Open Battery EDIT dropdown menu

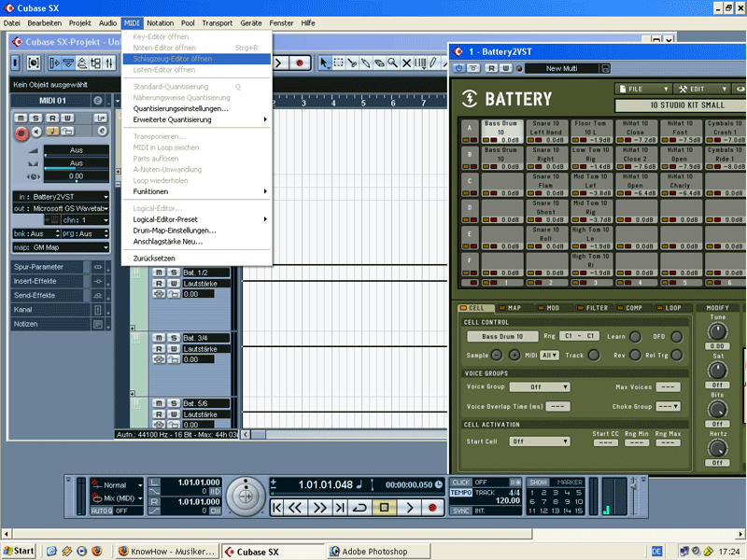[702, 89]
